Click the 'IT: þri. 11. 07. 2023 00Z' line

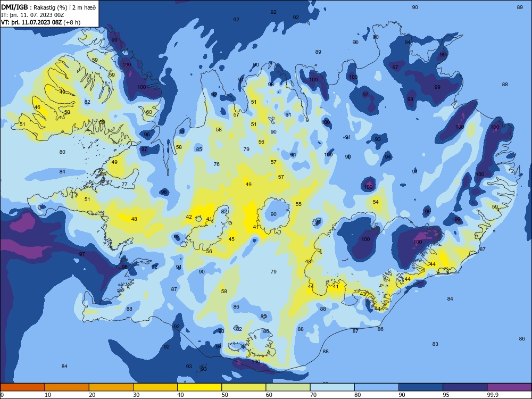point(32,15)
